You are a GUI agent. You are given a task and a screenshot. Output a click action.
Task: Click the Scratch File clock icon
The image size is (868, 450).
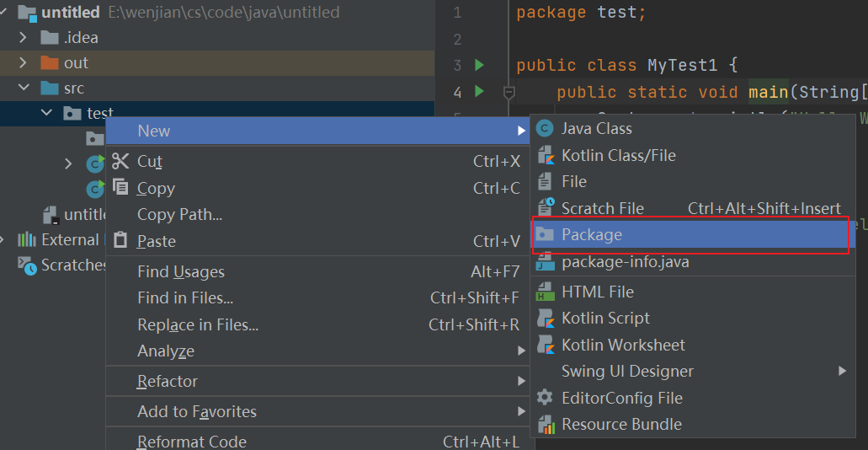(546, 207)
